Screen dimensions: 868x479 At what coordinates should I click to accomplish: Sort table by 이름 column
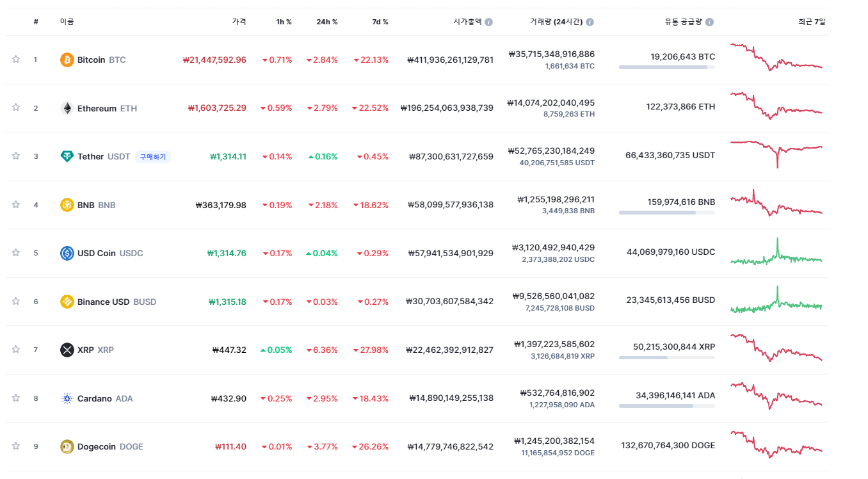67,22
